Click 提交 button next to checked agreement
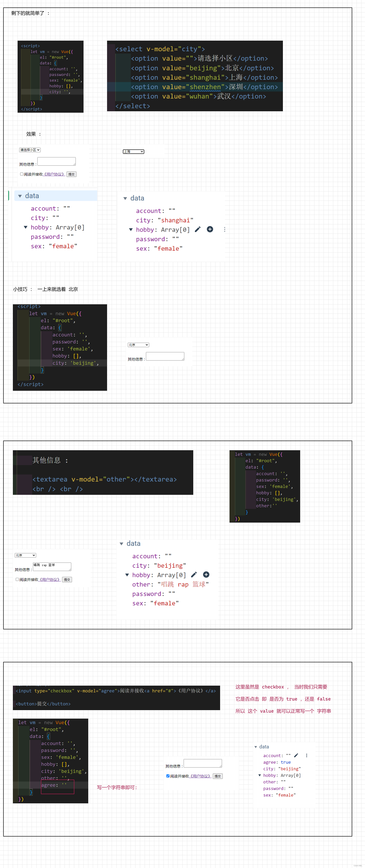The image size is (365, 868). pyautogui.click(x=218, y=776)
